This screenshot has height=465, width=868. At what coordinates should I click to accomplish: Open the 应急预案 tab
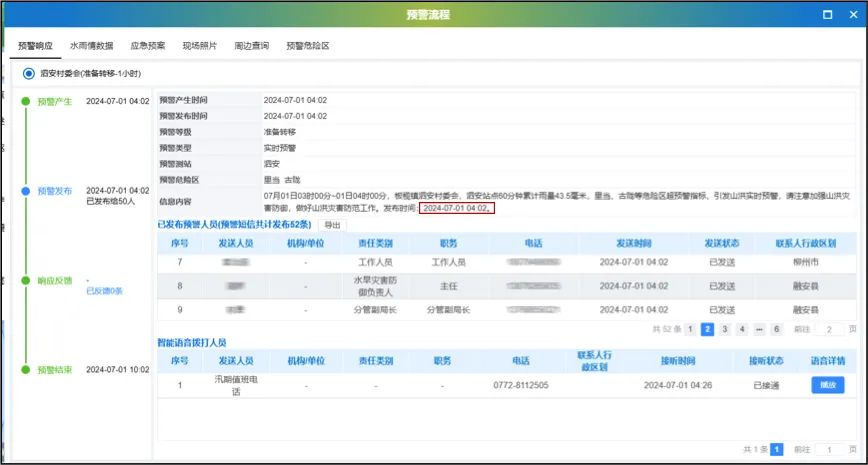[147, 46]
